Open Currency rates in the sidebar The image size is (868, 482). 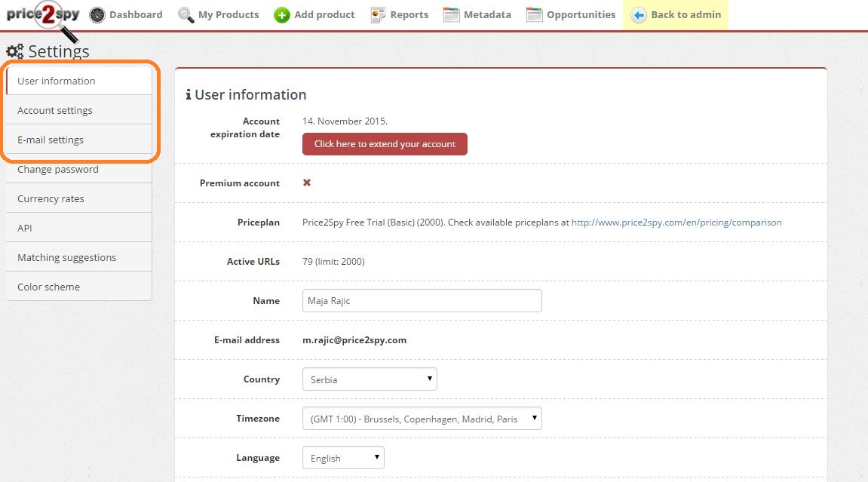point(78,198)
